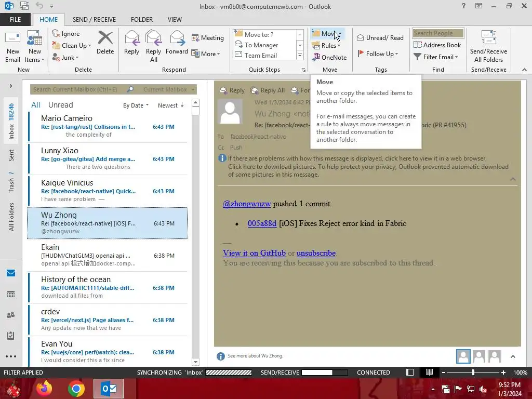532x399 pixels.
Task: Click the Reply button in reading pane
Action: [232, 90]
